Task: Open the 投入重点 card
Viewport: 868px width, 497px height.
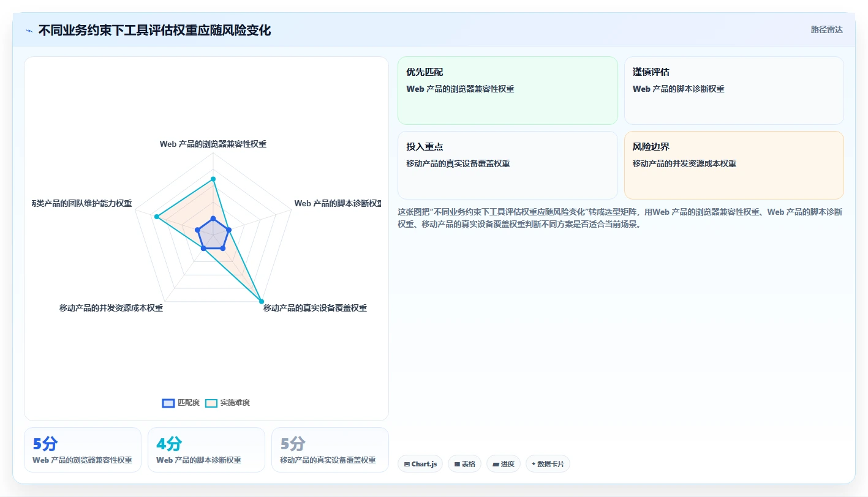Action: point(508,165)
